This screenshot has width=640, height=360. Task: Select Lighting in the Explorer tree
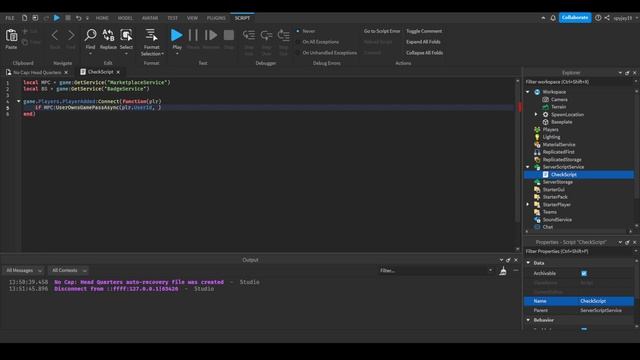pyautogui.click(x=551, y=137)
